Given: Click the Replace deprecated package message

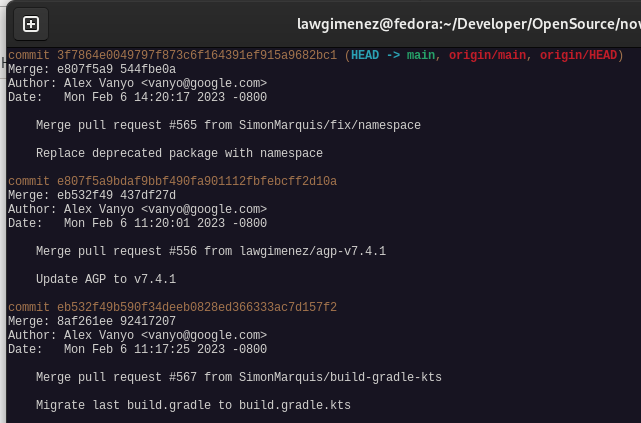Looking at the screenshot, I should 179,153.
